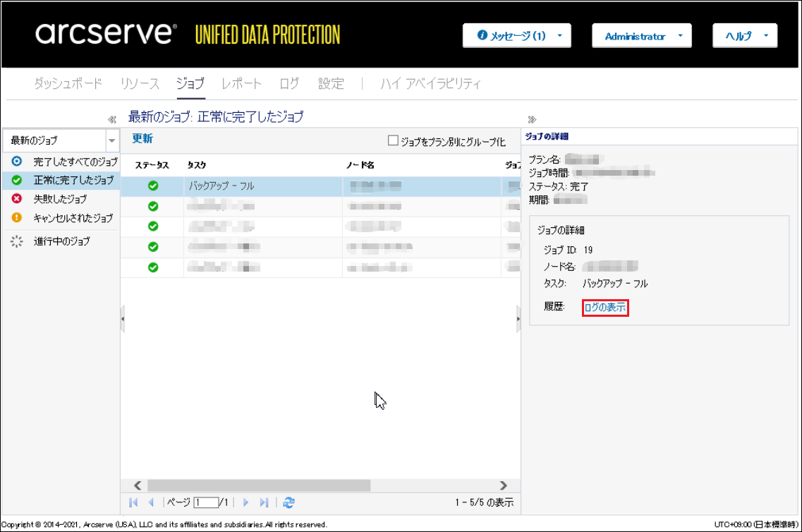This screenshot has height=532, width=802.
Task: Click the success status icon in バックアップ - フル row
Action: pos(153,186)
